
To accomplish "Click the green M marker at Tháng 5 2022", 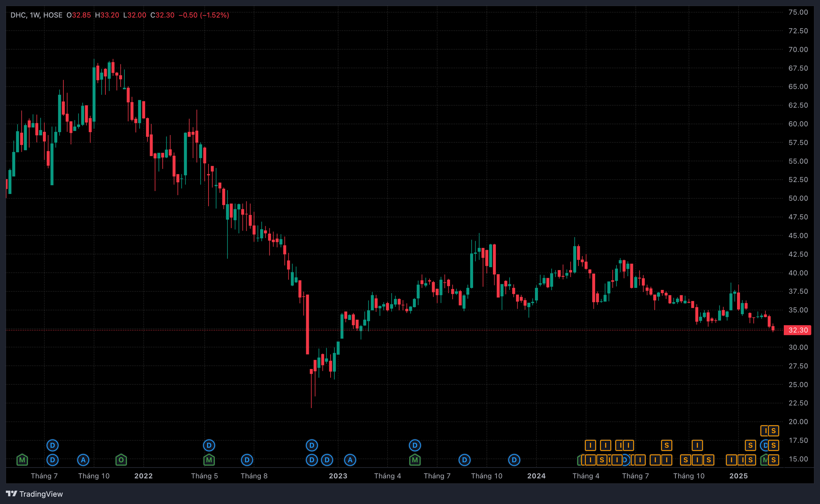I will click(x=209, y=460).
